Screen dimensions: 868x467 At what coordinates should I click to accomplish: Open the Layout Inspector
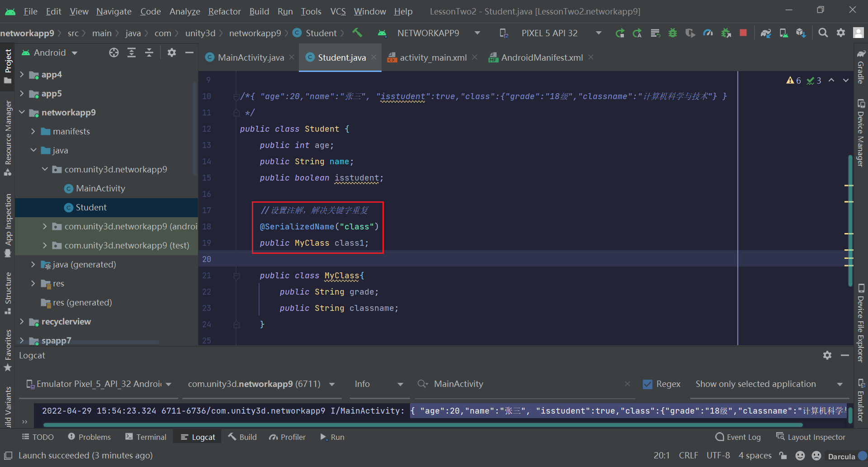pos(811,437)
